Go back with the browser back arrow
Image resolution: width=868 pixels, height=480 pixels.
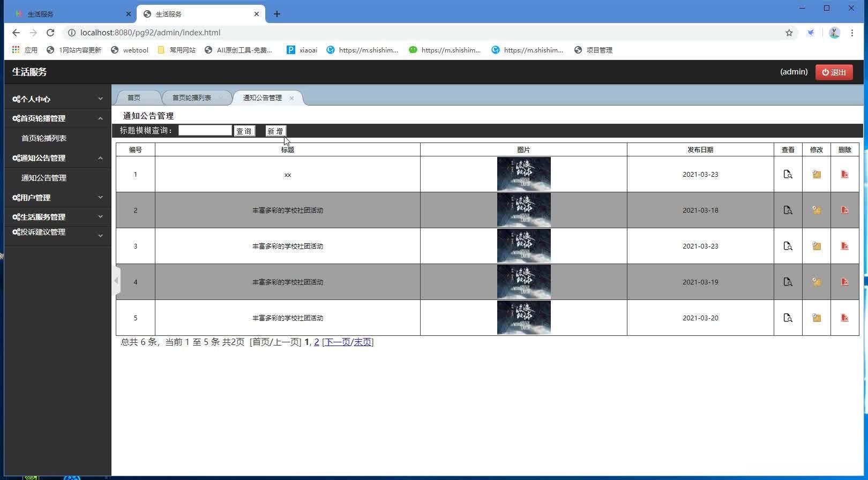(16, 33)
